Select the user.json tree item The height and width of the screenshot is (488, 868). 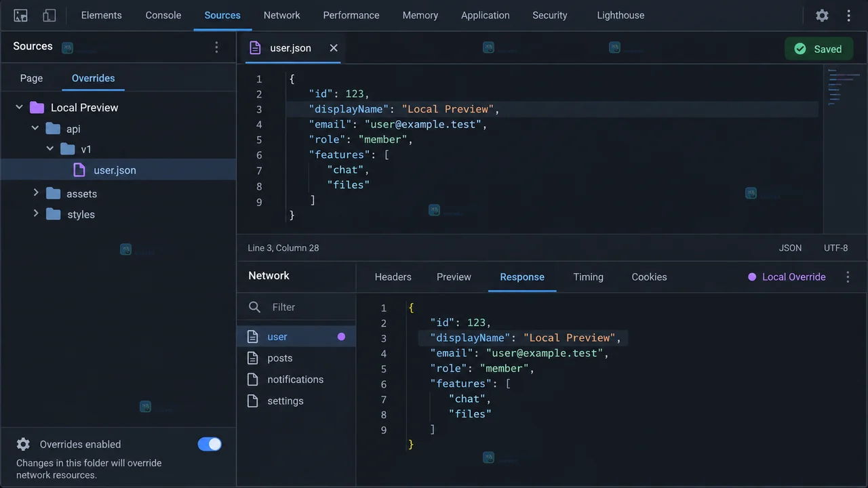click(118, 169)
